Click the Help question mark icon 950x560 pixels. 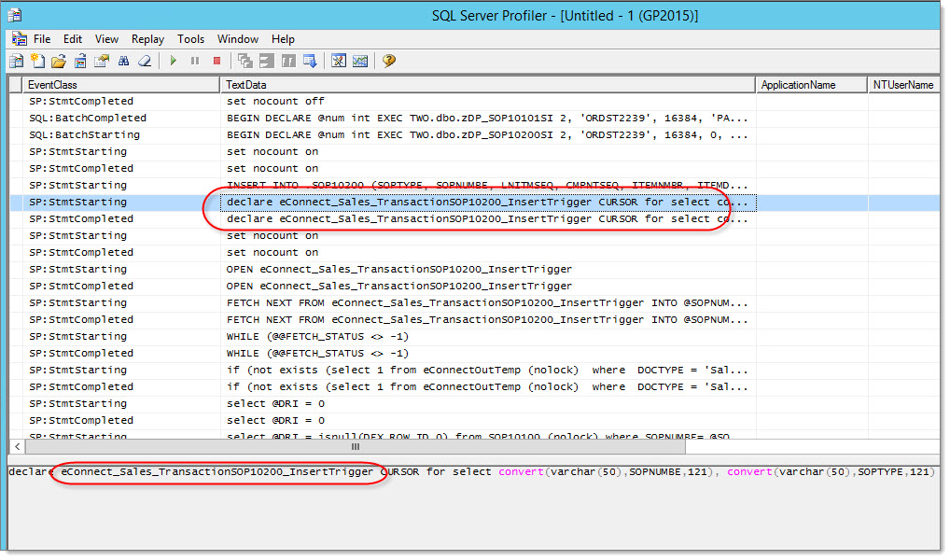pyautogui.click(x=389, y=61)
